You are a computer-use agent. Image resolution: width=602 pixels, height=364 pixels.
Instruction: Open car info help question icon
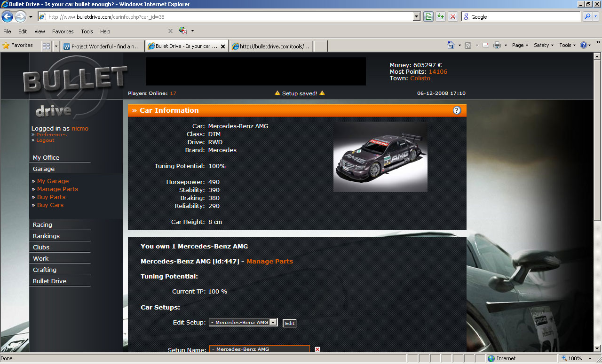[x=457, y=110]
